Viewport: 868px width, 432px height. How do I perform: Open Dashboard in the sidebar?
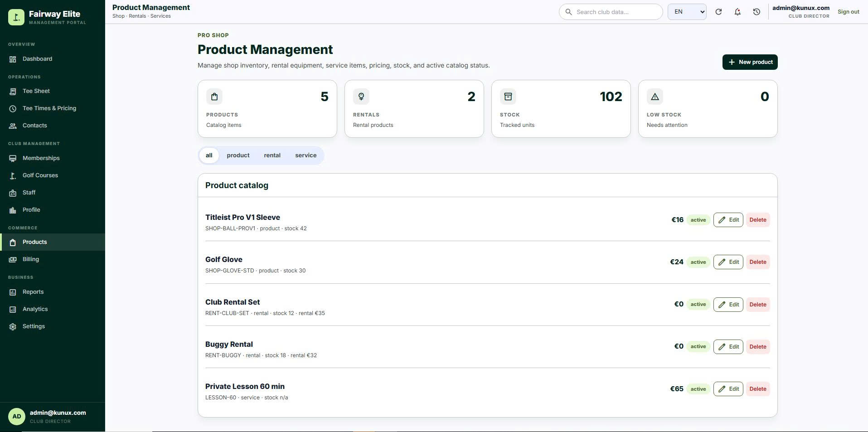53,59
